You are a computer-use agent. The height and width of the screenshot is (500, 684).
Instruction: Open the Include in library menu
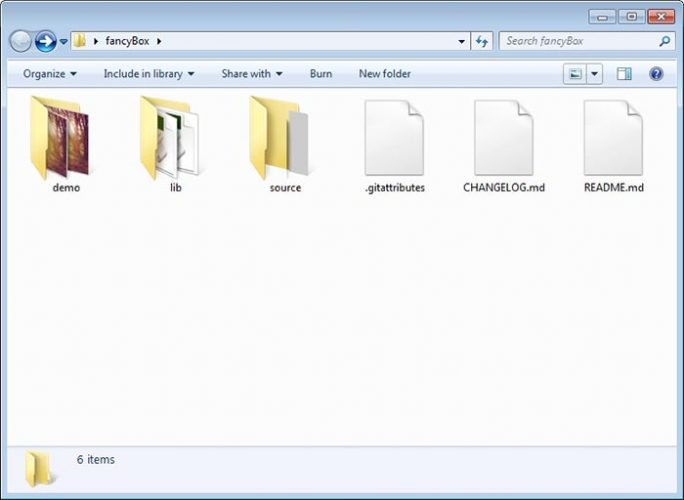point(148,74)
